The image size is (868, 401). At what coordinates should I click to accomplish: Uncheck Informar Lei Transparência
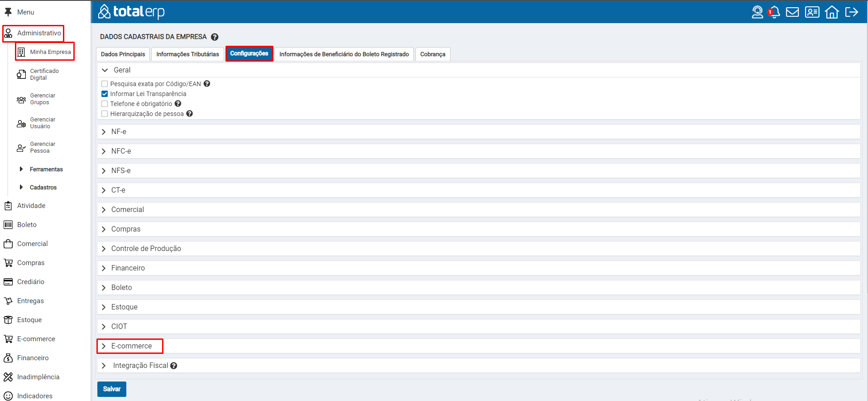pyautogui.click(x=105, y=94)
